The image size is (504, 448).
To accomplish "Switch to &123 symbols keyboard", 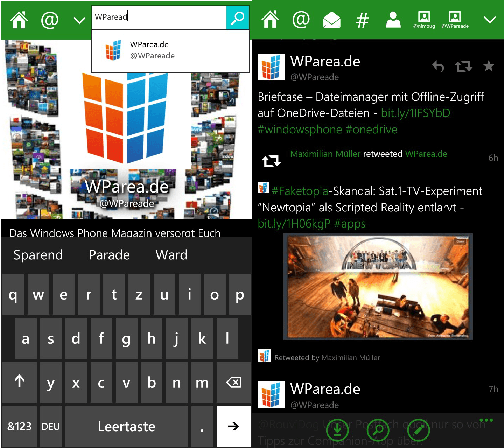I will click(x=19, y=426).
